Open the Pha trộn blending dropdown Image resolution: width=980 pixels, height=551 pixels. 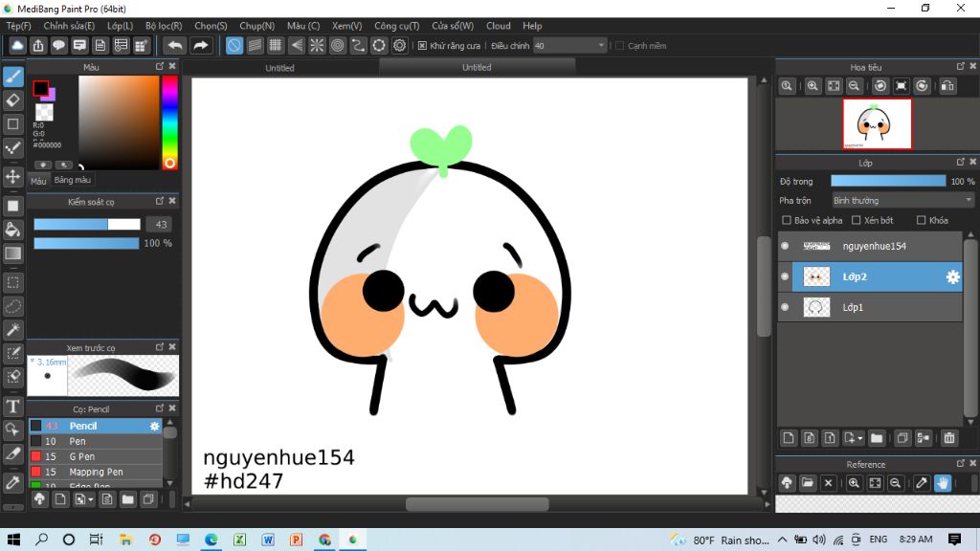pyautogui.click(x=902, y=201)
